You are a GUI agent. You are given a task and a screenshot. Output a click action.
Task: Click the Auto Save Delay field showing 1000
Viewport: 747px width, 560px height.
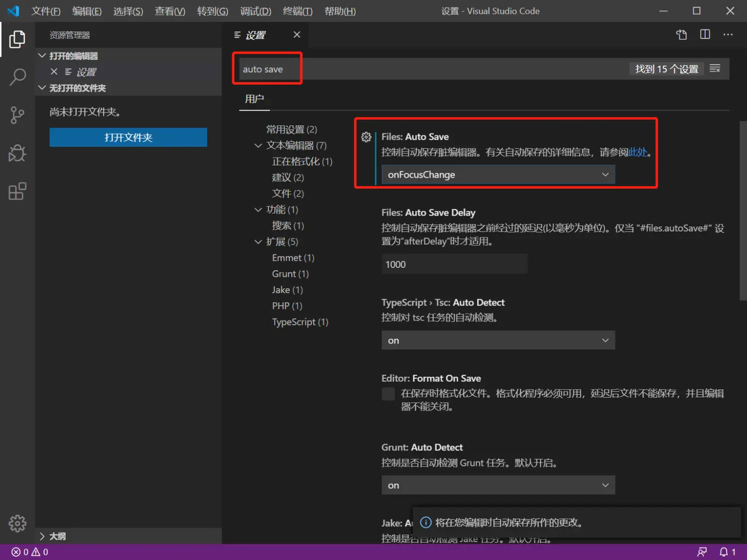454,264
